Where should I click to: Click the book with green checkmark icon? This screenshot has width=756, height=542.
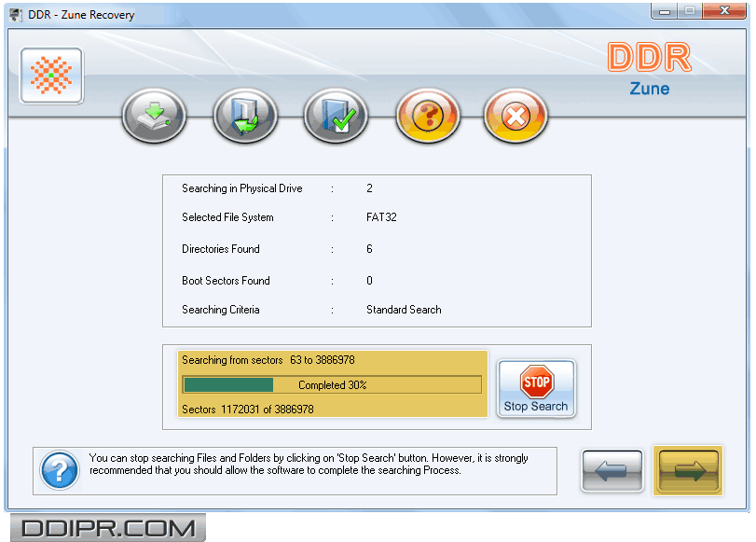tap(337, 116)
